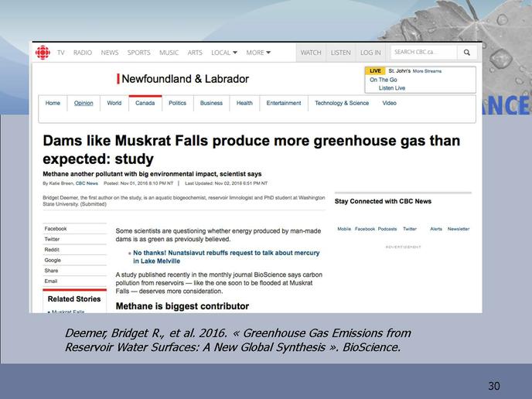Screen dimensions: 532x399
Task: Click the CBC News byline link
Action: pyautogui.click(x=87, y=183)
